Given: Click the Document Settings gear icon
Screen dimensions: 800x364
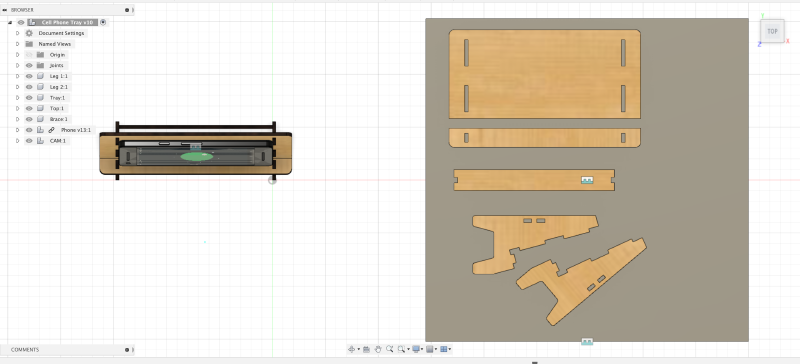Looking at the screenshot, I should 29,33.
